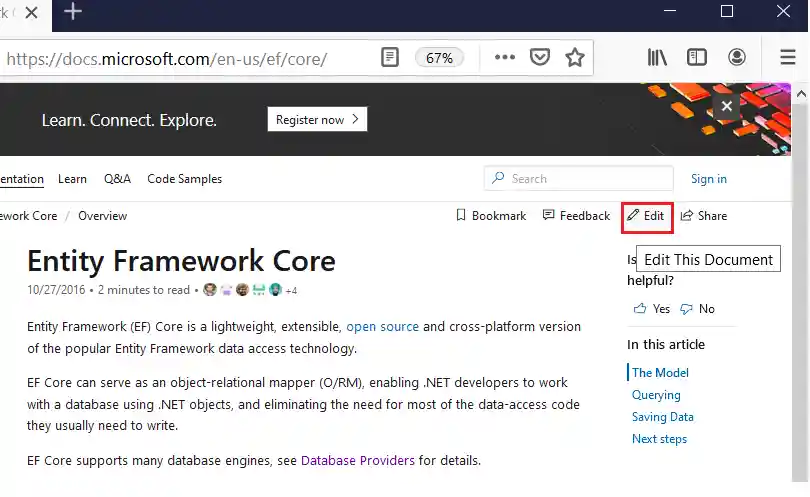Viewport: 810px width, 497px height.
Task: Toggle the sidebar view icon
Action: 697,58
